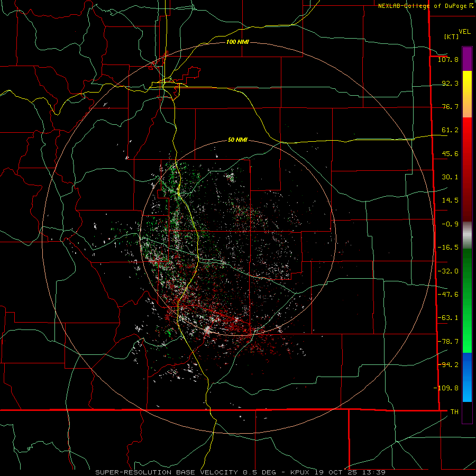Click the 45.6 velocity scale value
Image resolution: width=476 pixels, height=476 pixels.
[x=450, y=153]
